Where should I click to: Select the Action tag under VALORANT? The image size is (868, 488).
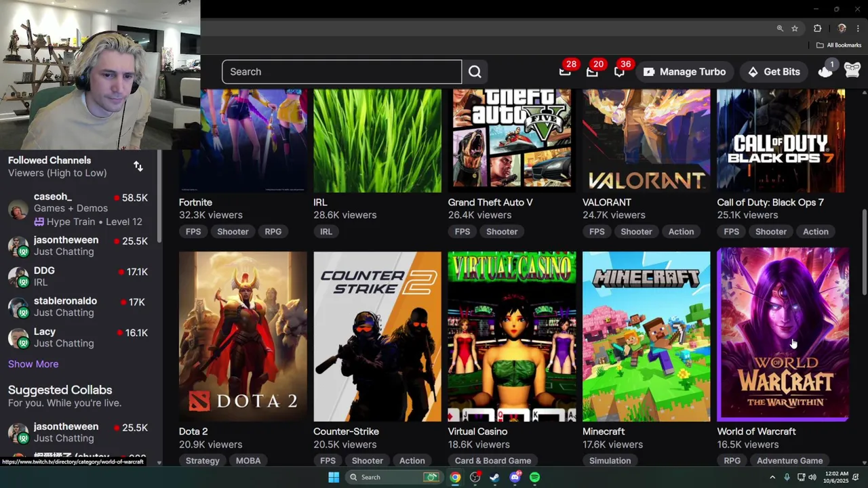point(681,232)
